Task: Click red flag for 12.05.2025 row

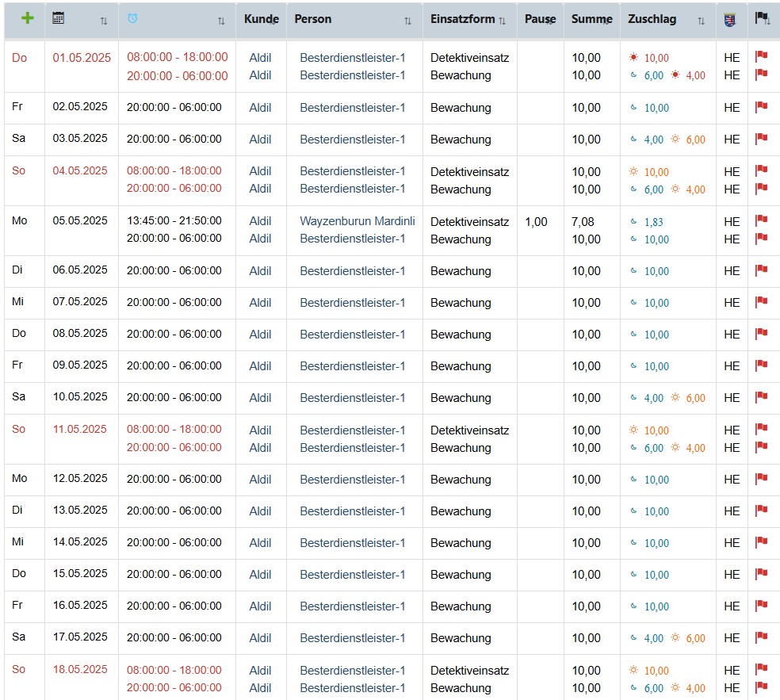Action: [x=761, y=479]
